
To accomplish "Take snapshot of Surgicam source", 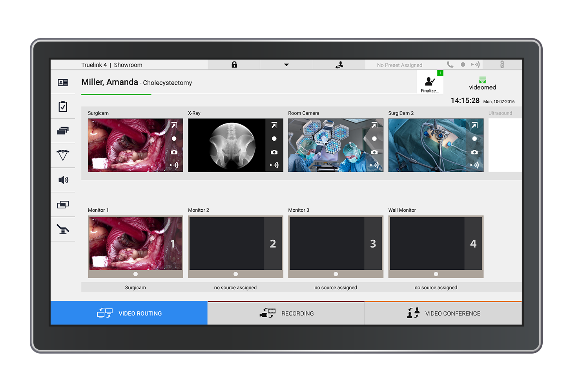I will [174, 152].
